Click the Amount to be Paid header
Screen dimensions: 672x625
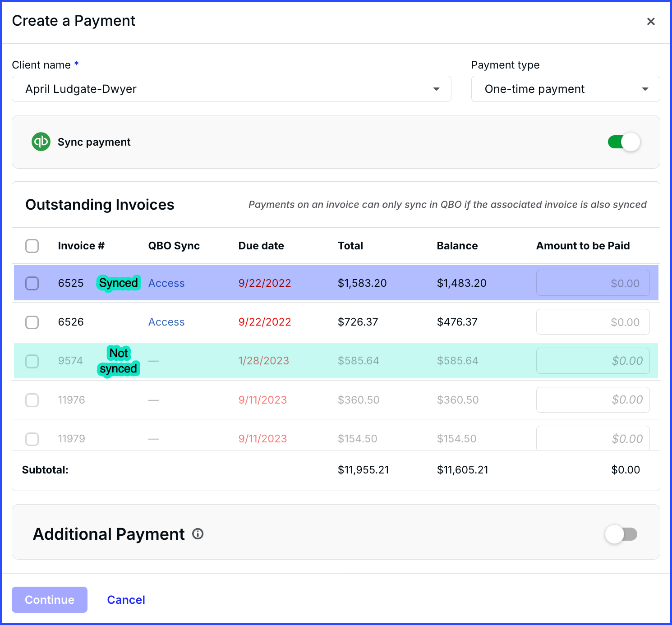(583, 246)
